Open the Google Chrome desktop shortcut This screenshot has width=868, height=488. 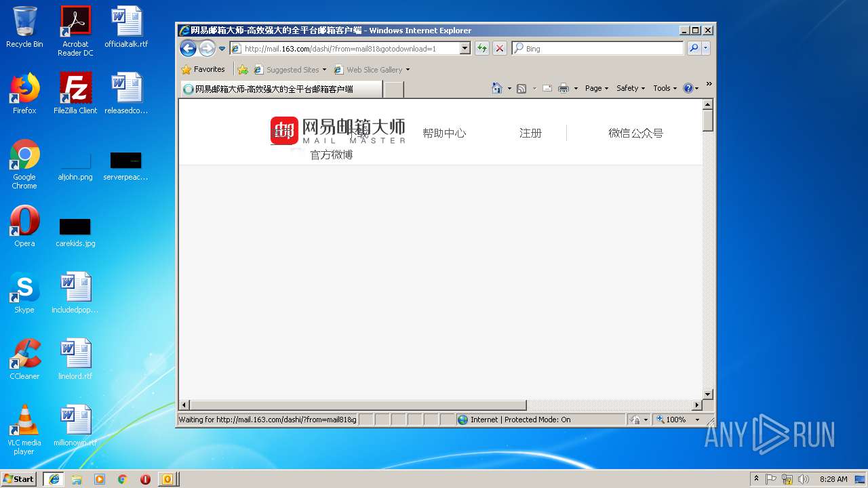[x=24, y=164]
